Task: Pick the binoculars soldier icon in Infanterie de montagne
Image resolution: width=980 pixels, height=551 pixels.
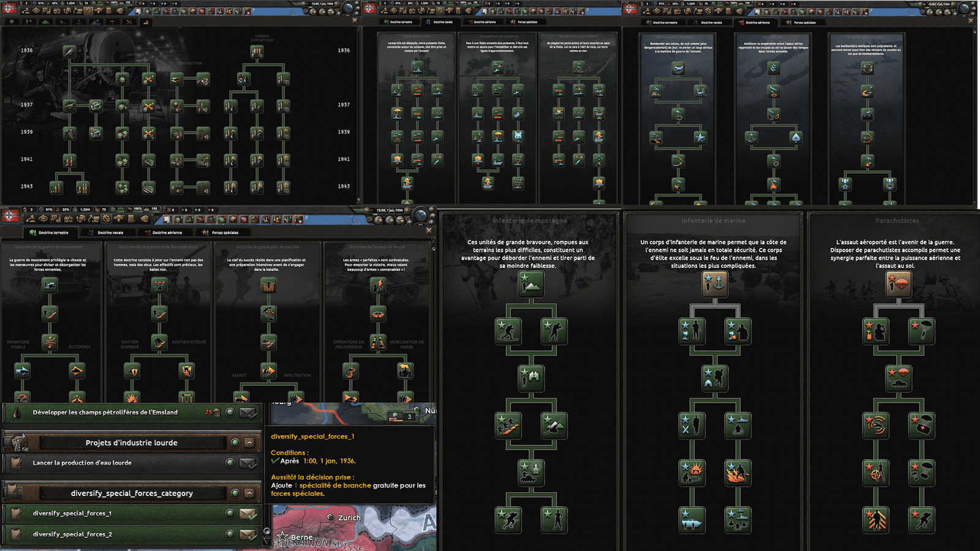Action: 530,378
